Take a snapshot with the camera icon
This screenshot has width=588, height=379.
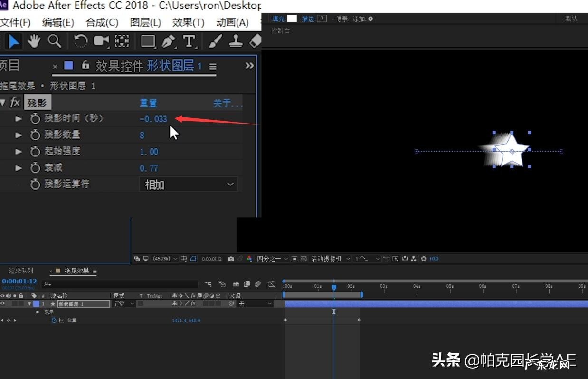click(231, 259)
